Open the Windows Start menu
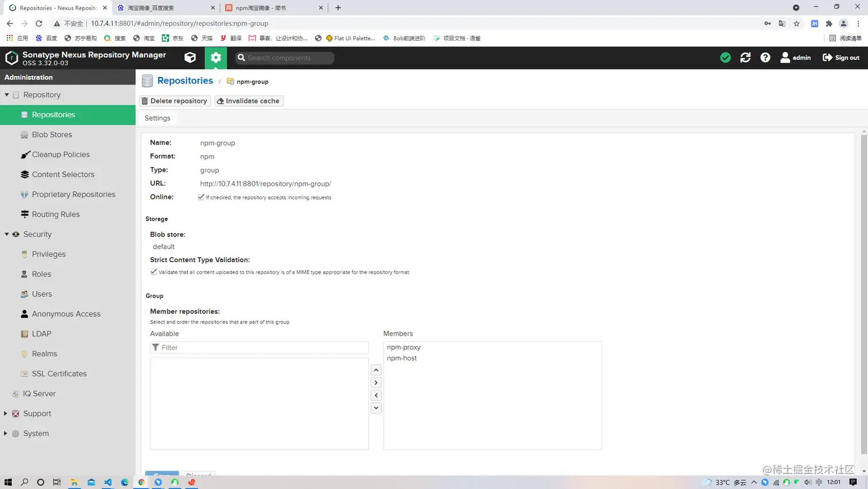The height and width of the screenshot is (489, 868). 8,482
